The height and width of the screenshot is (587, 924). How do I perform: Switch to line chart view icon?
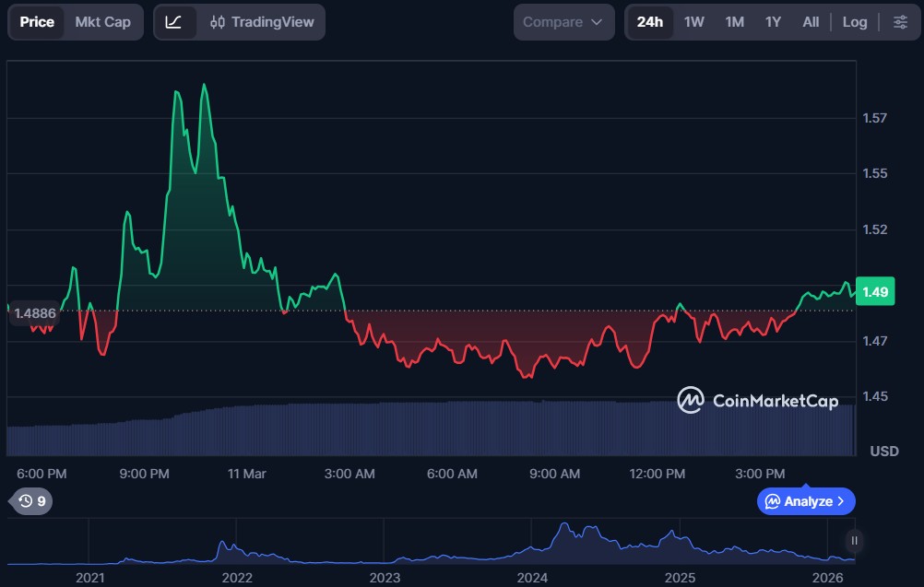(x=174, y=22)
